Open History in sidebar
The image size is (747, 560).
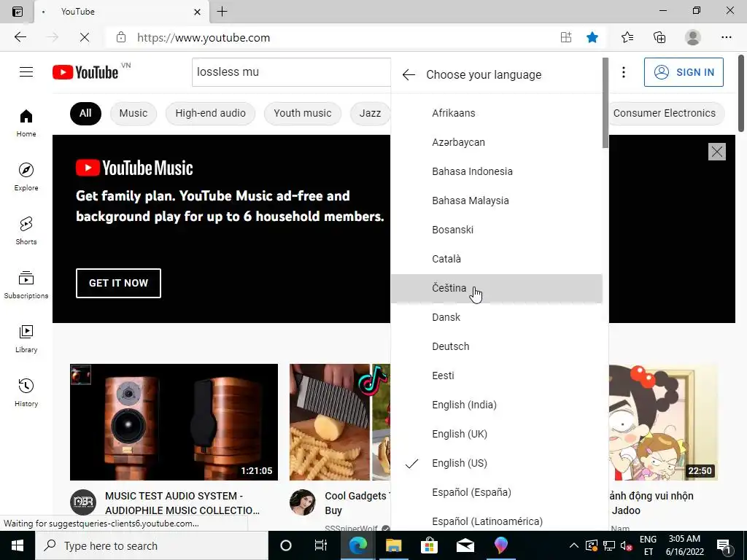tap(26, 393)
